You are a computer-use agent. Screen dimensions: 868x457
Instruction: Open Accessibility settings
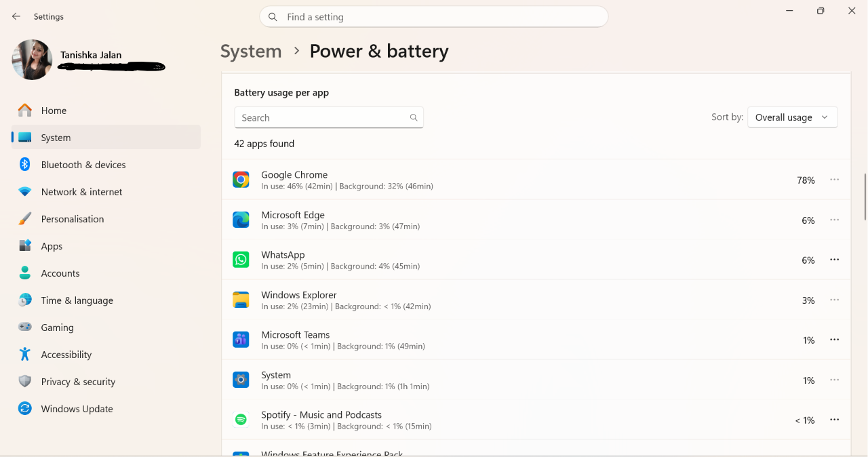pyautogui.click(x=106, y=354)
